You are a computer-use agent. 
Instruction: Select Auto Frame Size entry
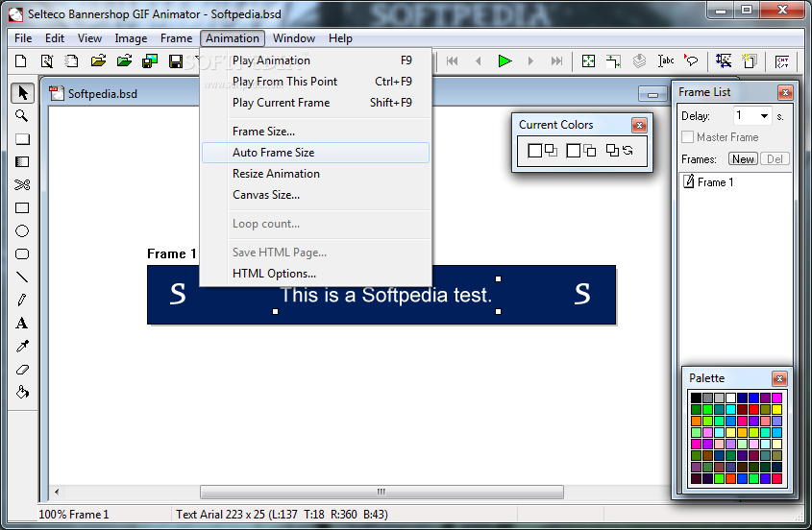(x=316, y=153)
